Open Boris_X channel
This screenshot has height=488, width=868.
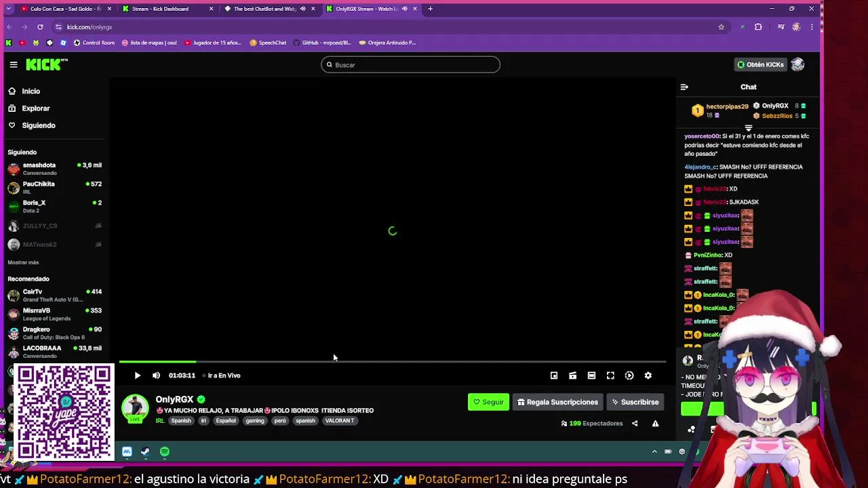[54, 207]
